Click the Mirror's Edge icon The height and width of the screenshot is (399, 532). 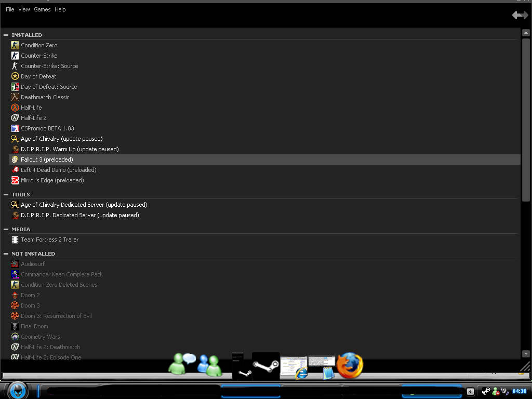coord(15,180)
